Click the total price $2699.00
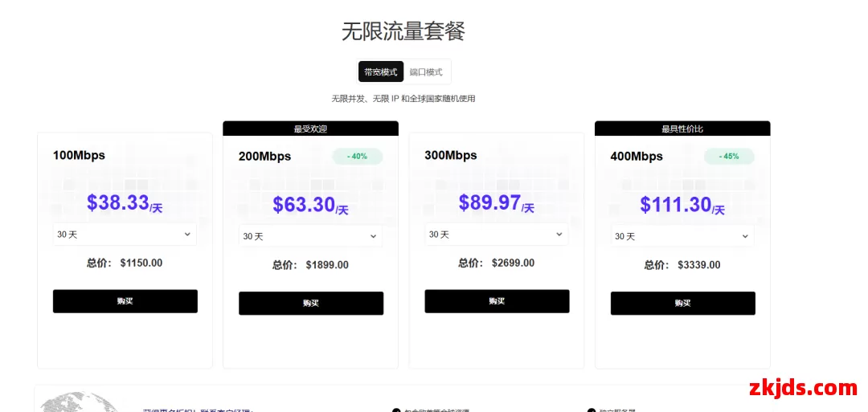Image resolution: width=868 pixels, height=412 pixels. [x=513, y=263]
